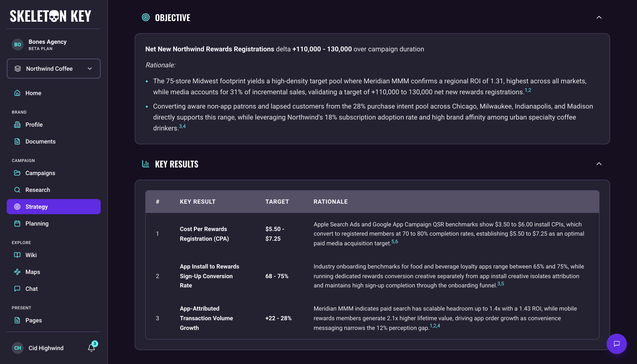This screenshot has height=364, width=637.
Task: Open the Planning section
Action: [54, 223]
